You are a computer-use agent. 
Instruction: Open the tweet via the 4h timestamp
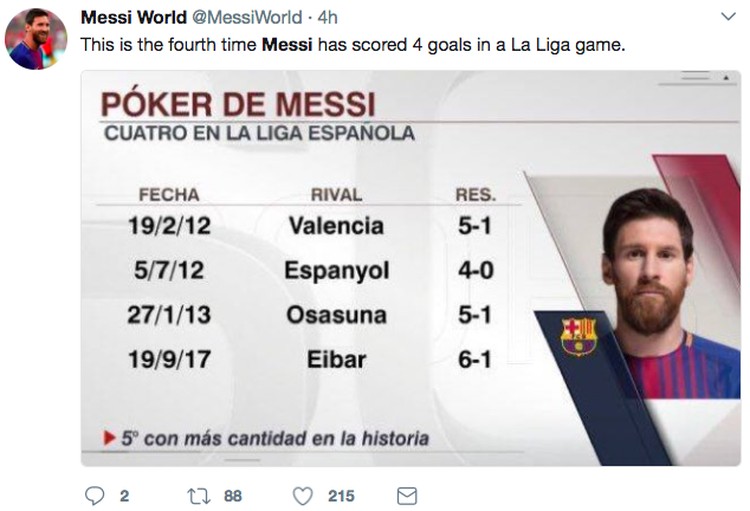327,19
